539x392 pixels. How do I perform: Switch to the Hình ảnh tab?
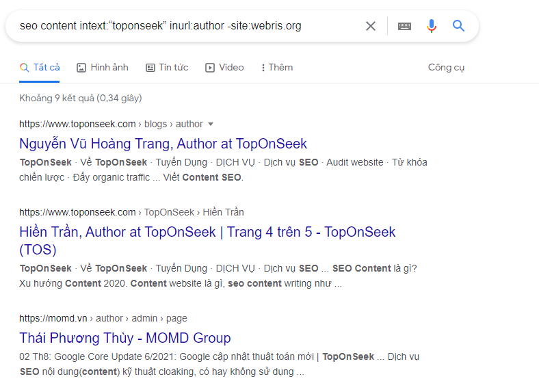109,68
